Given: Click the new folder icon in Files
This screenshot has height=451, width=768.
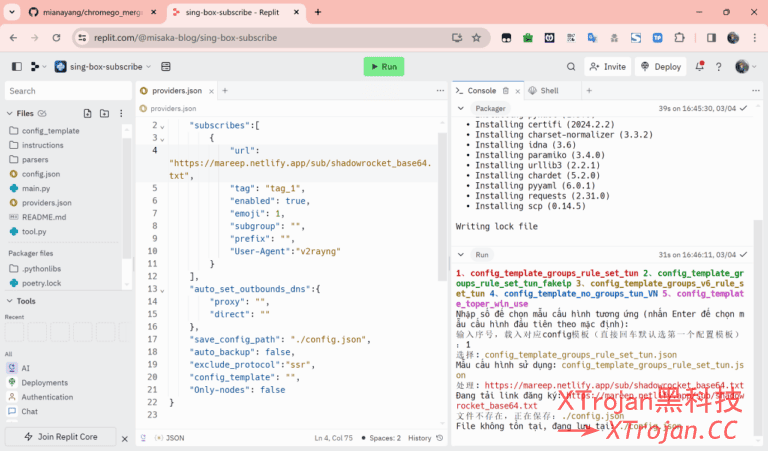Looking at the screenshot, I should (x=104, y=114).
